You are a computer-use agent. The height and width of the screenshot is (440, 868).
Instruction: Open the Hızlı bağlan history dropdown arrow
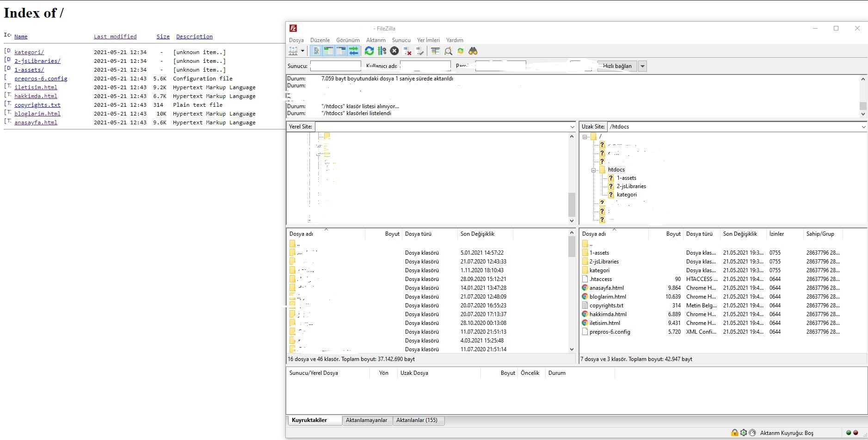(642, 66)
